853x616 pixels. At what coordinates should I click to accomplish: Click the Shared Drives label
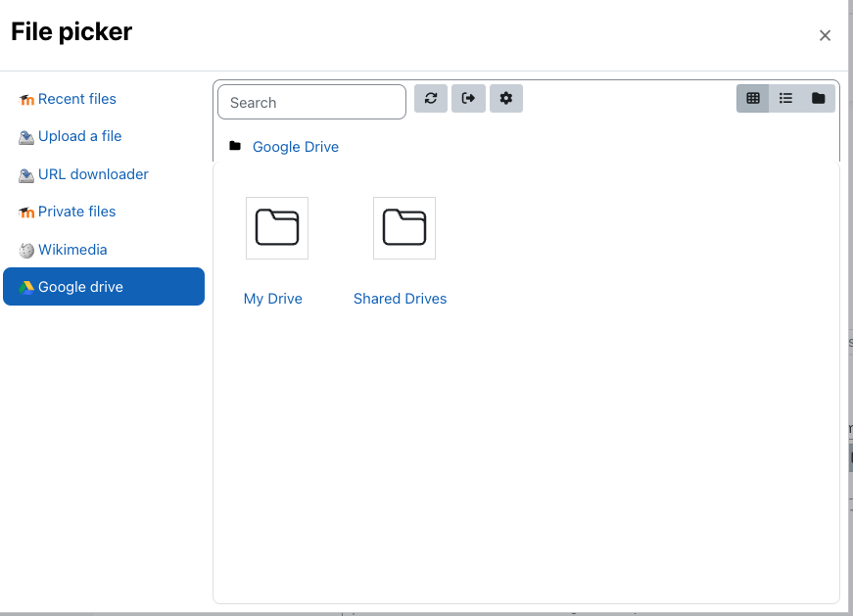pyautogui.click(x=400, y=299)
